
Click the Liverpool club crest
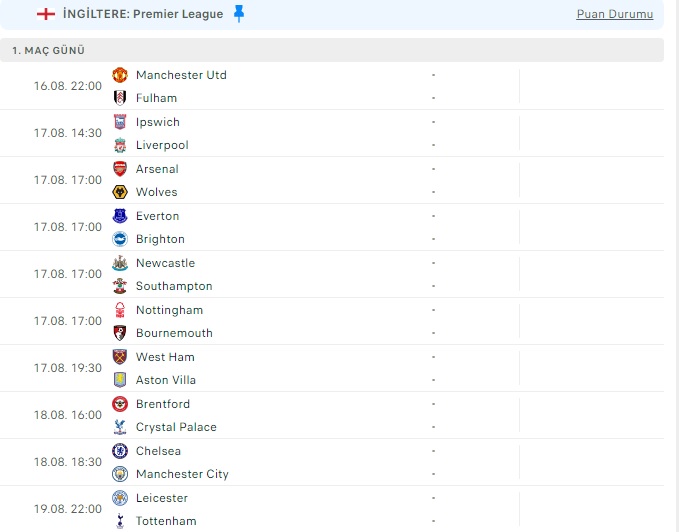(120, 145)
